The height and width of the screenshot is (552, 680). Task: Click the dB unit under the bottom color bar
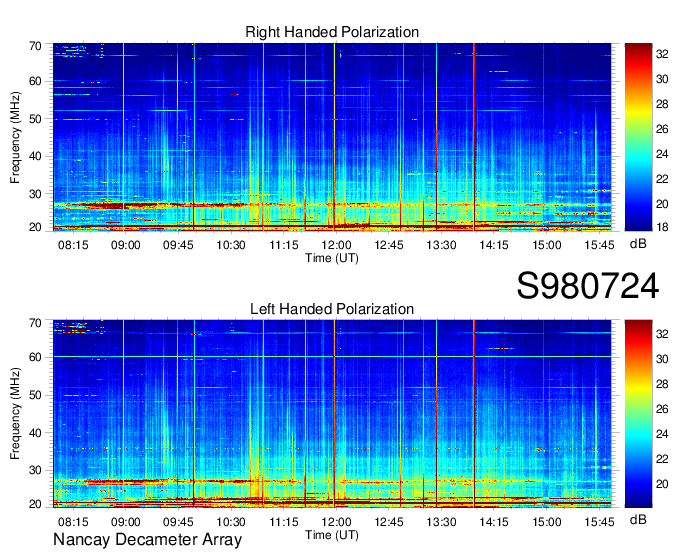coord(638,519)
